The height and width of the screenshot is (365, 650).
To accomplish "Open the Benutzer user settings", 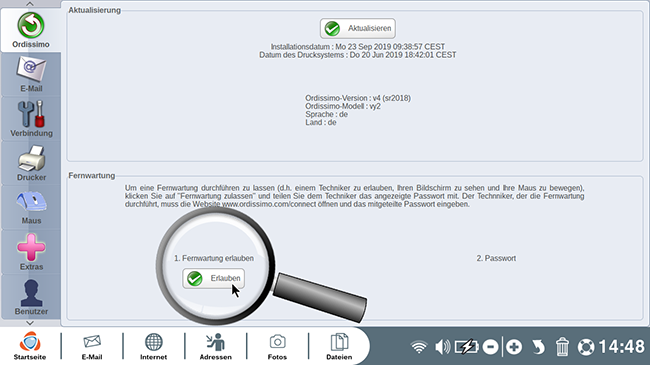I will click(31, 297).
